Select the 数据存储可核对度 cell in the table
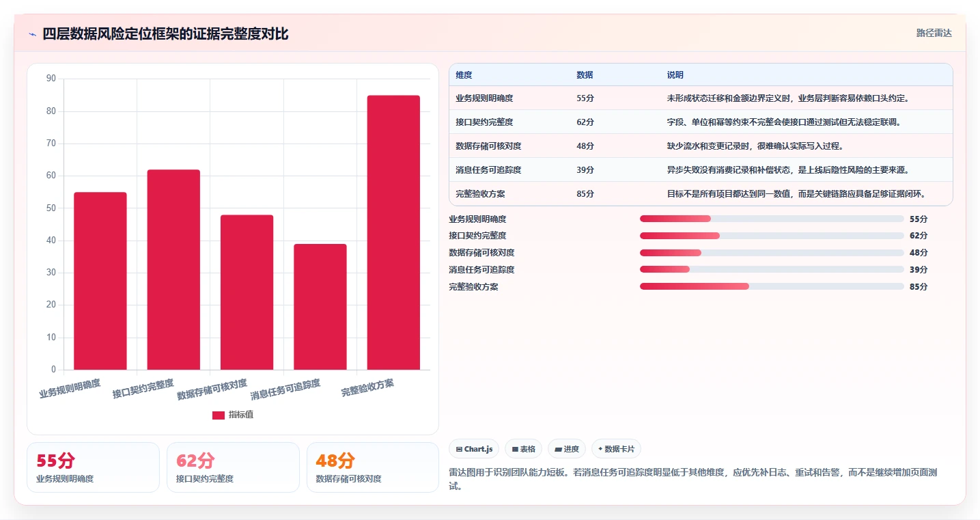The height and width of the screenshot is (520, 980). tap(489, 146)
